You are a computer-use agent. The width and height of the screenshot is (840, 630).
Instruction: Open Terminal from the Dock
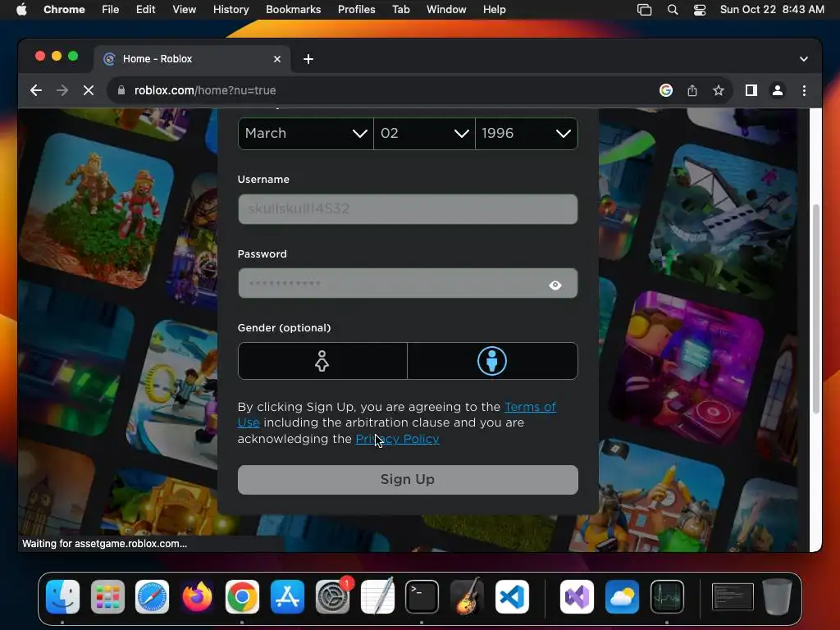click(422, 596)
